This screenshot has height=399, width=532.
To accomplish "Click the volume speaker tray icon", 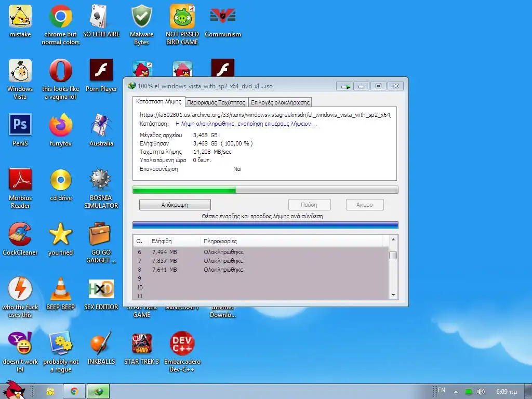I will tap(481, 392).
